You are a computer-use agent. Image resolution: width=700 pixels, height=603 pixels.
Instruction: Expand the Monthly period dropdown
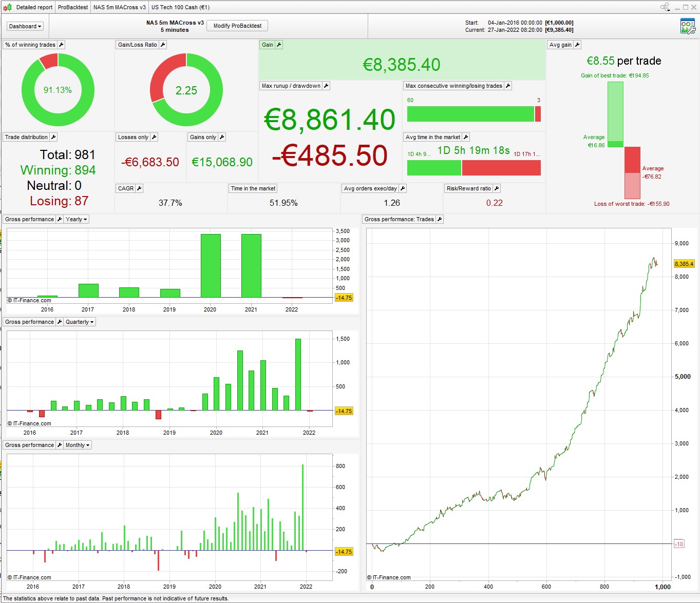[x=78, y=445]
